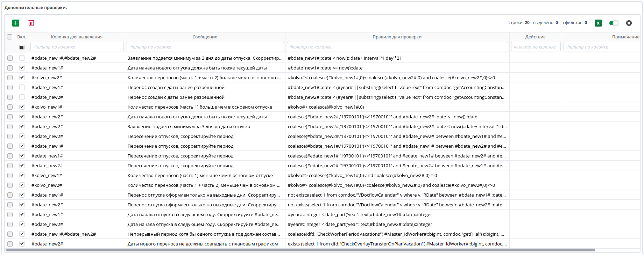Enable Вкл. checkbox for the first row
The image size is (644, 257).
[x=22, y=58]
